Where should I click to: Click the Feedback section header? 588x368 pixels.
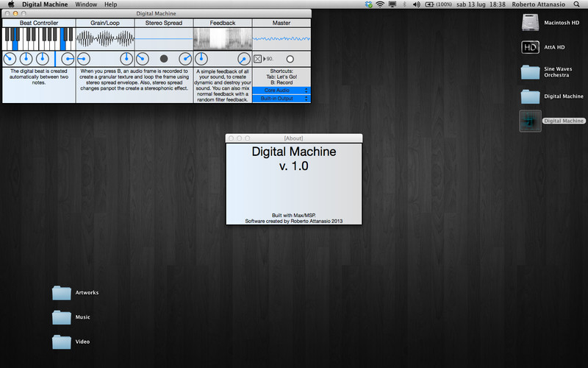pyautogui.click(x=223, y=23)
